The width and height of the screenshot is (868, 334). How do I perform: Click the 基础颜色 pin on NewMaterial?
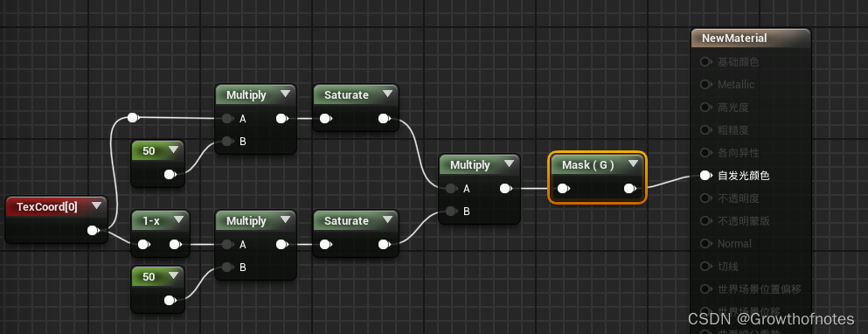[705, 61]
